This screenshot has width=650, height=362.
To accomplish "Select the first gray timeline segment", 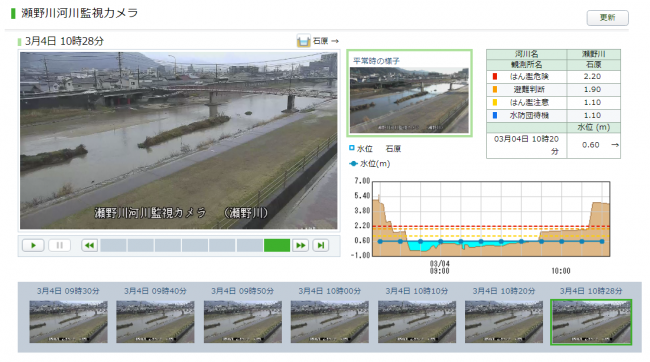I will [x=113, y=245].
